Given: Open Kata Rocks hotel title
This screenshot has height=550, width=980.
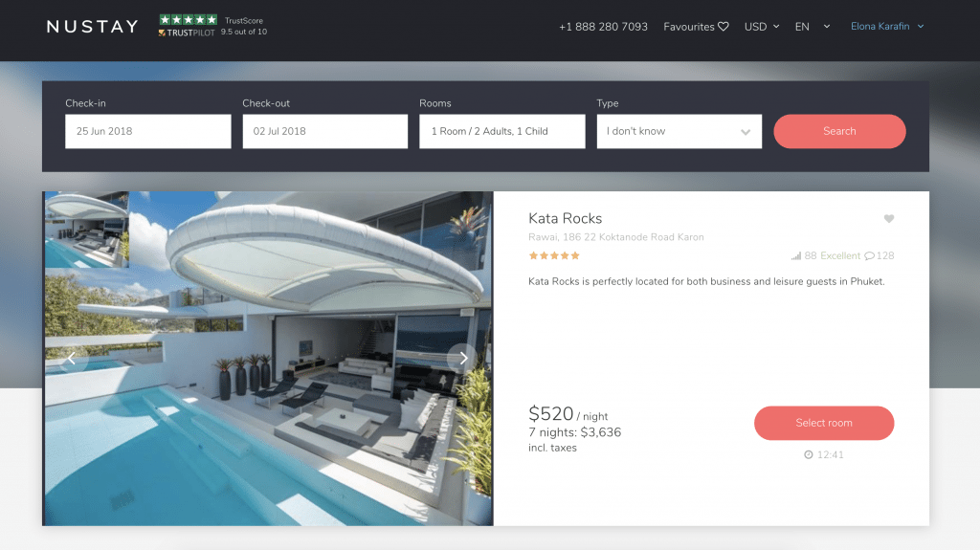Looking at the screenshot, I should click(565, 218).
